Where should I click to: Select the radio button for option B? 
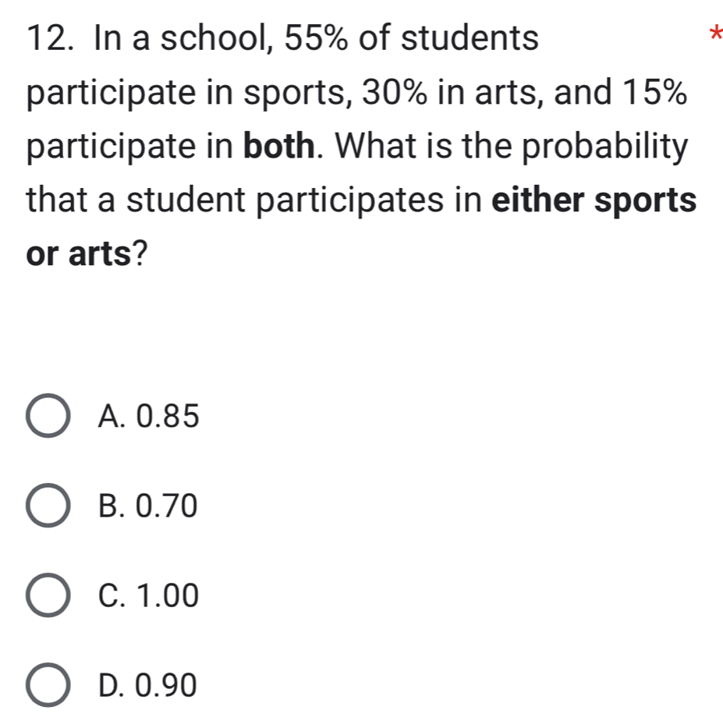click(49, 507)
